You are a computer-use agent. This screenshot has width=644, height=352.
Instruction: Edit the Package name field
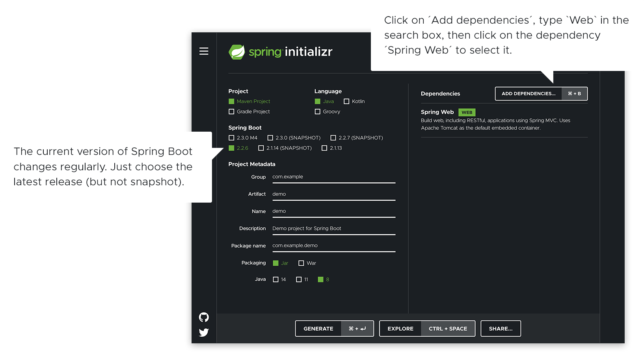point(333,246)
